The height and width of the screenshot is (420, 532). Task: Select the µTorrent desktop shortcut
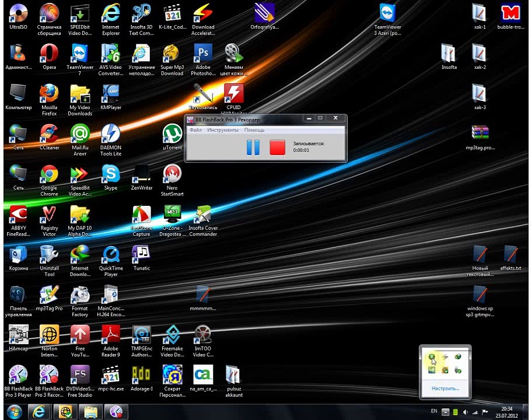[172, 137]
